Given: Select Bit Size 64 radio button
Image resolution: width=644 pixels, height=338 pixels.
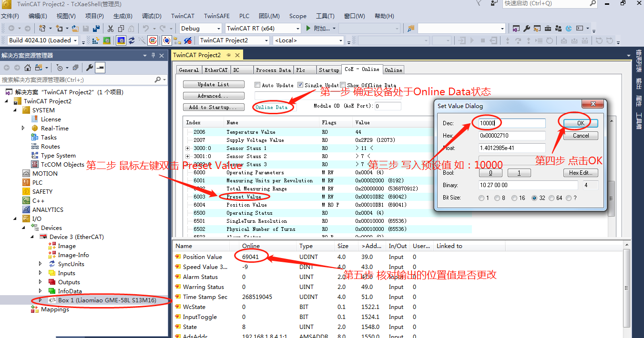Looking at the screenshot, I should pos(552,198).
